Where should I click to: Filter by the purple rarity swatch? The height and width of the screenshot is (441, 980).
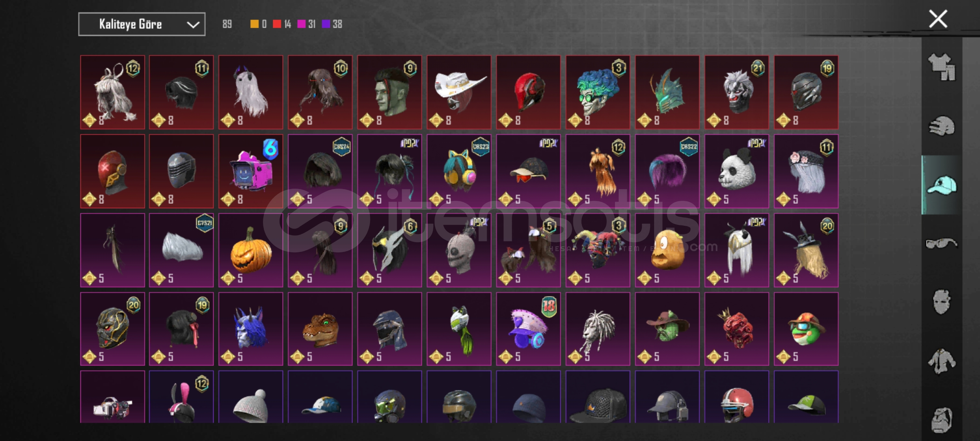(326, 24)
